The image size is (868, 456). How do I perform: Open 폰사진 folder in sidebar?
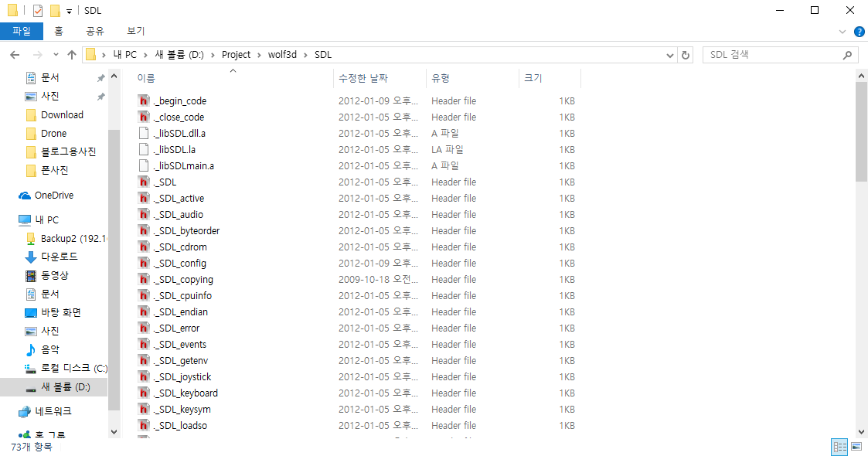click(x=54, y=170)
